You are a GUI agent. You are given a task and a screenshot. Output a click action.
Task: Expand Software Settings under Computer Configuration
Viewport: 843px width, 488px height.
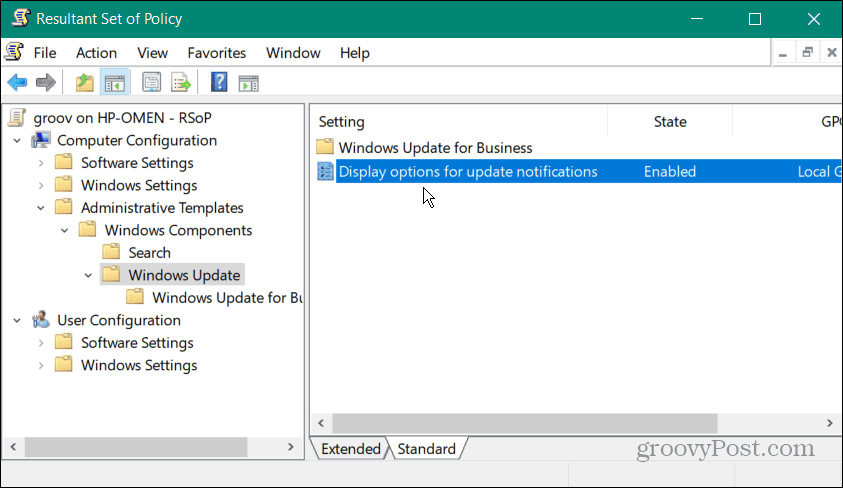[x=41, y=163]
